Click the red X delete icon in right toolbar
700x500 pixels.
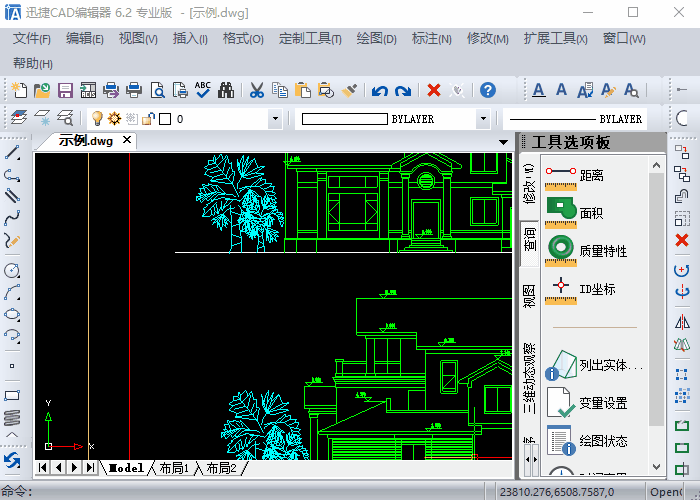point(682,240)
